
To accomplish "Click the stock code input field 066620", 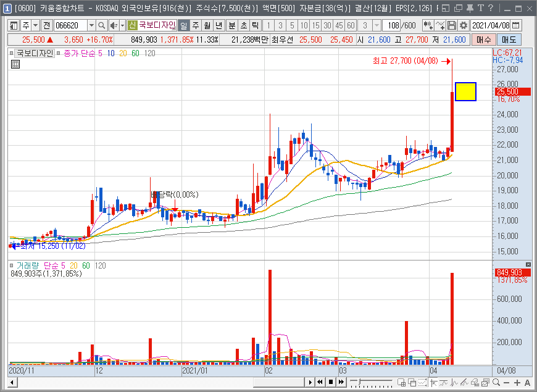I will point(71,25).
